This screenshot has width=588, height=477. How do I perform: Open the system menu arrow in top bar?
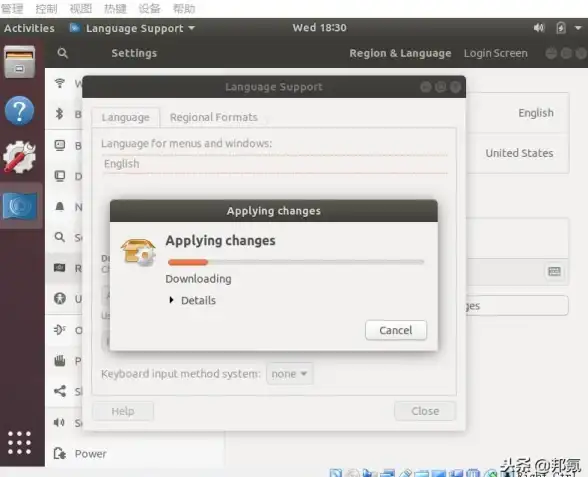point(578,28)
